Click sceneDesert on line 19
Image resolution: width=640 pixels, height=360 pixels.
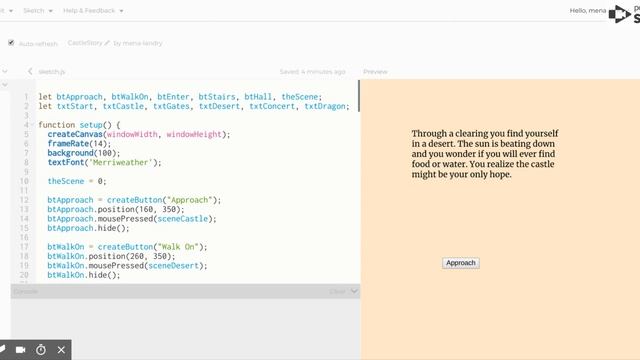(173, 266)
